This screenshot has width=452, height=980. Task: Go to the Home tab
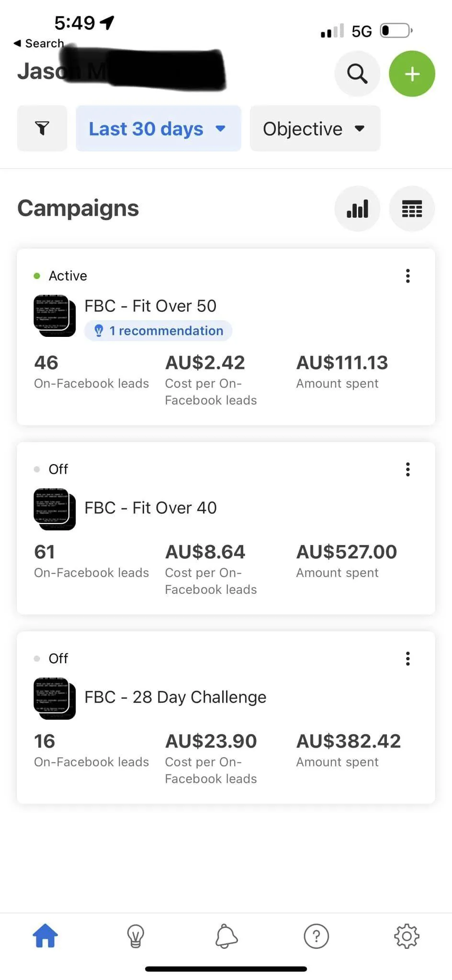pyautogui.click(x=45, y=936)
